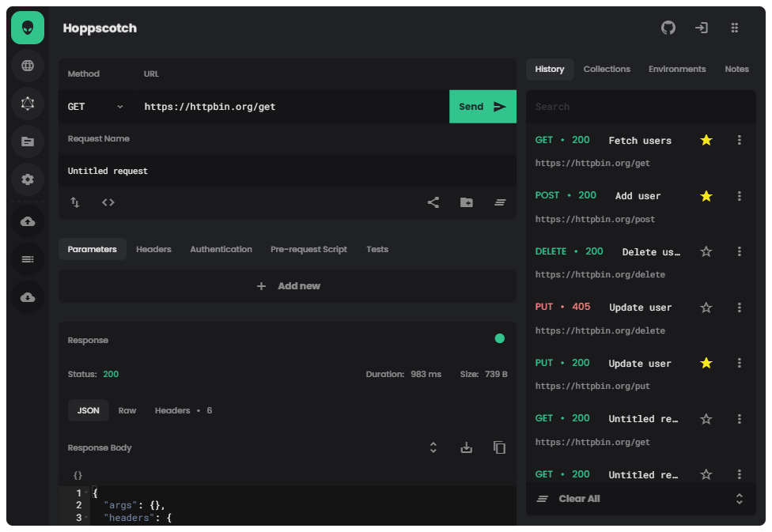The width and height of the screenshot is (772, 532).
Task: Expand the response body view
Action: 433,447
